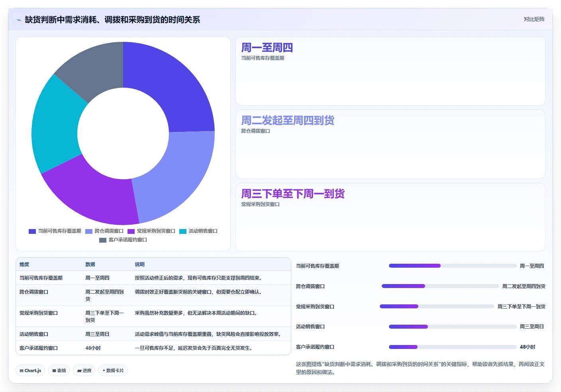Click the 表格 tag chip

point(59,370)
